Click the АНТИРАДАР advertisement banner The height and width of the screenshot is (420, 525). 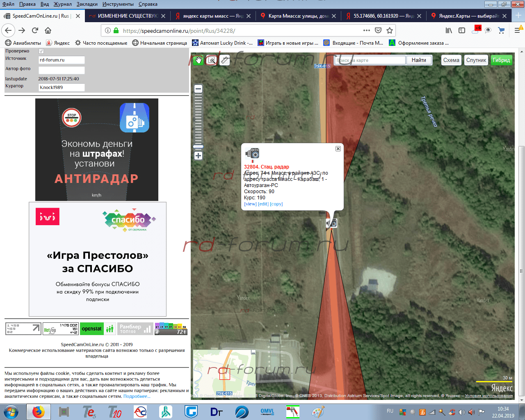pos(97,150)
